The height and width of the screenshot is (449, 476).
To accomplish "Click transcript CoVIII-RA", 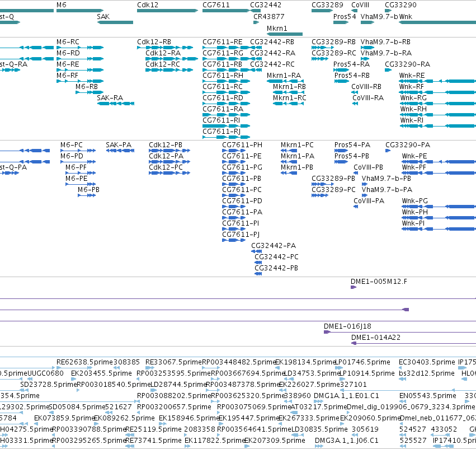I will [355, 104].
